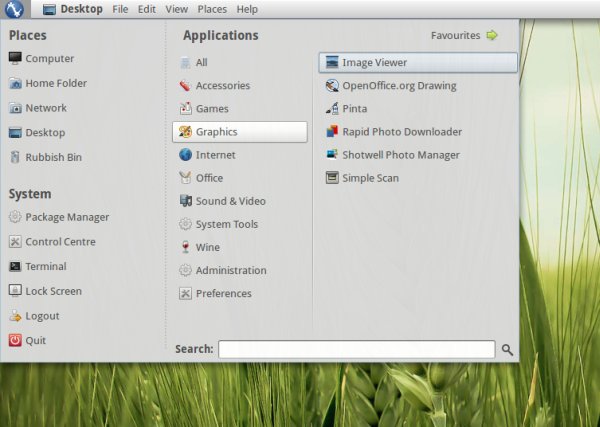Open the Rubbish Bin icon

click(x=15, y=157)
